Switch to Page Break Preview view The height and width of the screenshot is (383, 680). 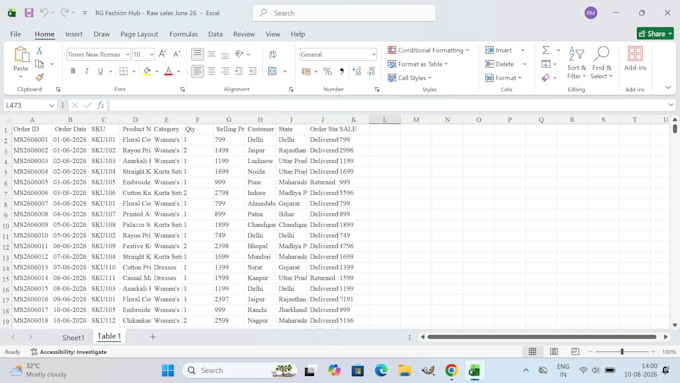[x=575, y=351]
